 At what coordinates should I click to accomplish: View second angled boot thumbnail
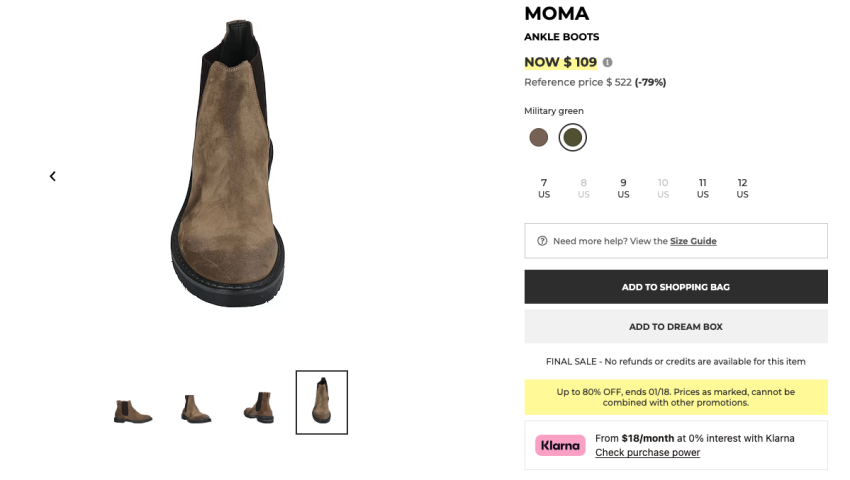tap(196, 407)
